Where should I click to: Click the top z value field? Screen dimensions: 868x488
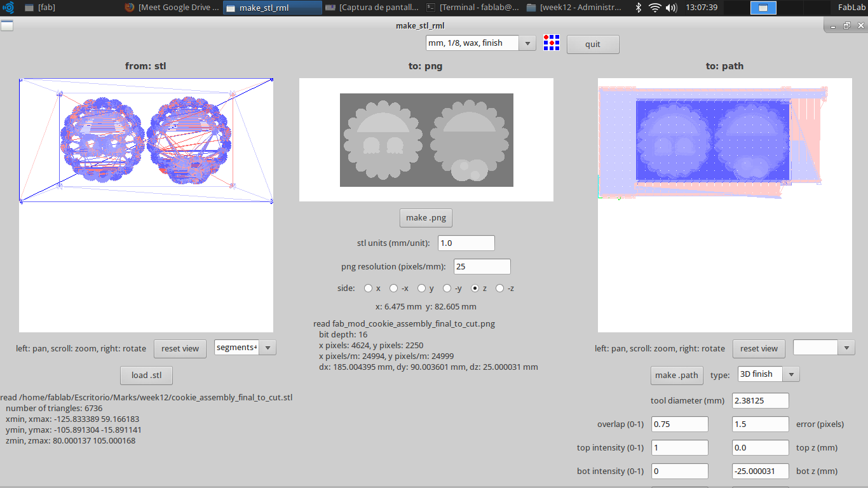[760, 447]
